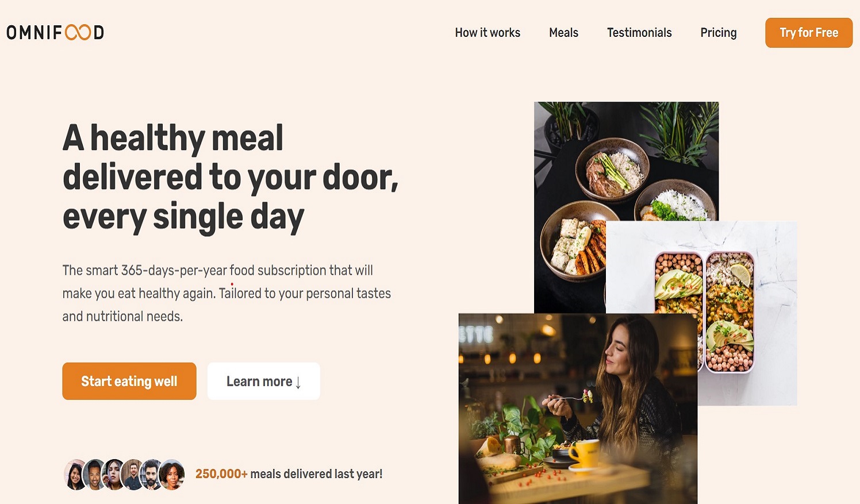Open the Testimonials nav link
Screen dimensions: 860x504
coord(639,33)
